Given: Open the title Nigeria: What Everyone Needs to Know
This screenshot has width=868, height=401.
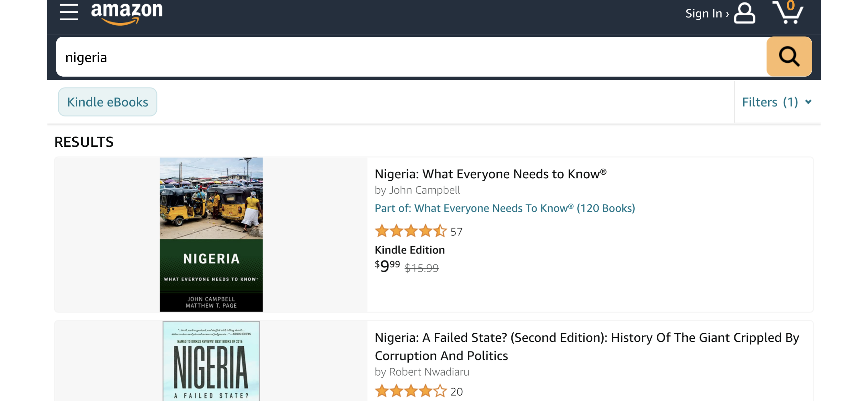Looking at the screenshot, I should (490, 174).
